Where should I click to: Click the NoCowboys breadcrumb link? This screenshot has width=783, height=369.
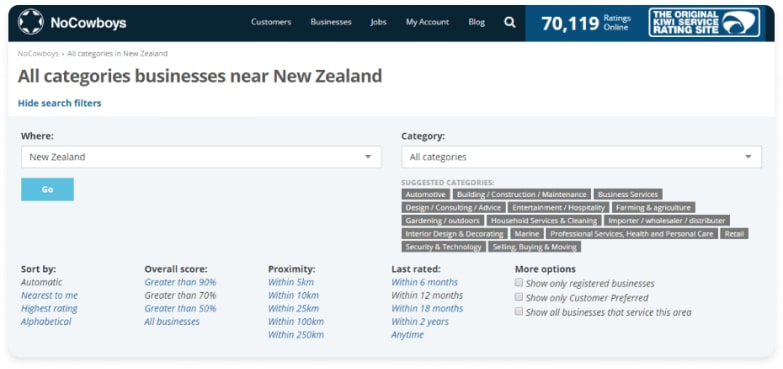point(38,53)
